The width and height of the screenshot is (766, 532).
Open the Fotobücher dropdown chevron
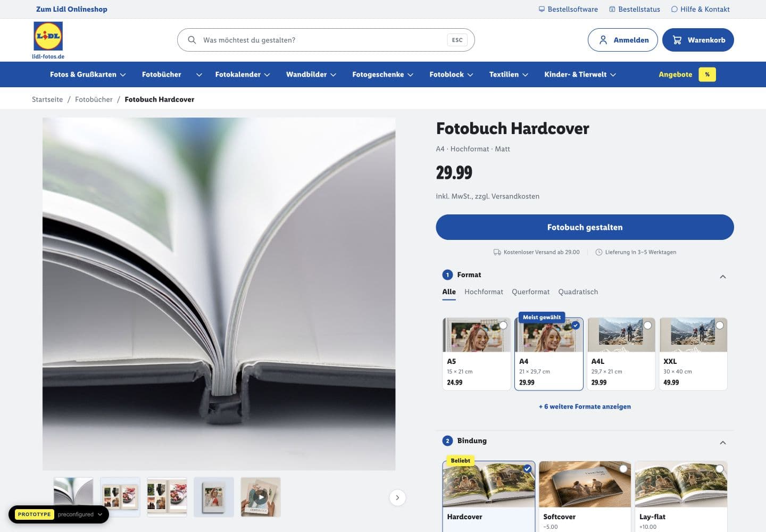tap(199, 75)
